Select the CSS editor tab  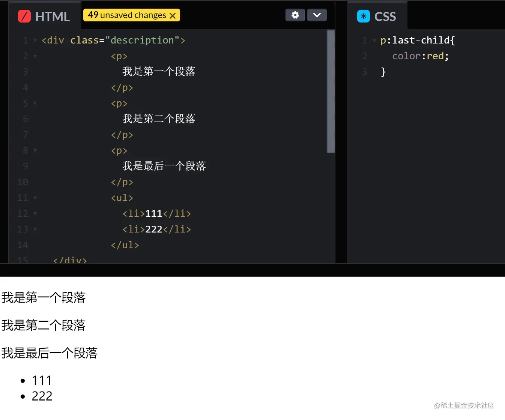coord(377,16)
